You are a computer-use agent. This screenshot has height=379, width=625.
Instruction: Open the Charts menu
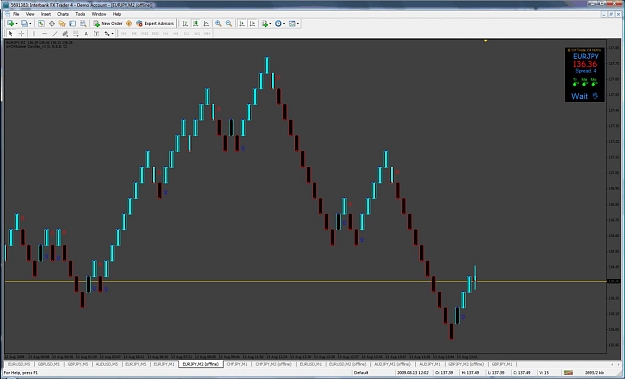pos(63,14)
